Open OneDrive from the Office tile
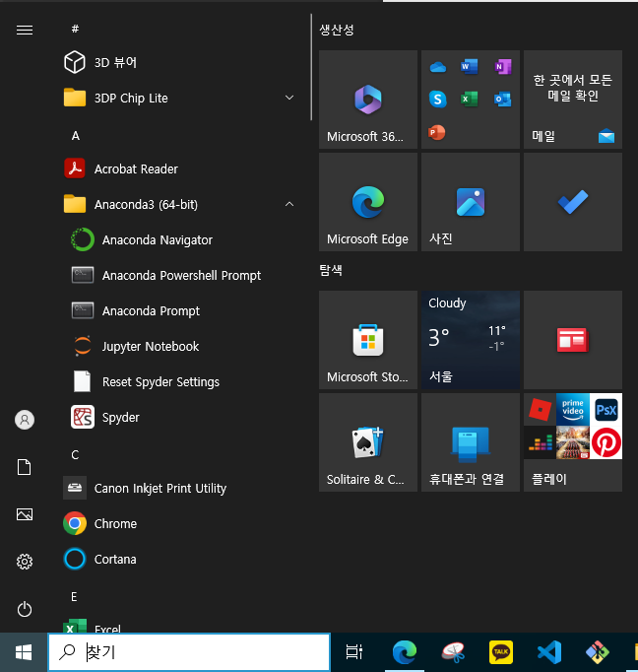The height and width of the screenshot is (672, 638). point(437,67)
